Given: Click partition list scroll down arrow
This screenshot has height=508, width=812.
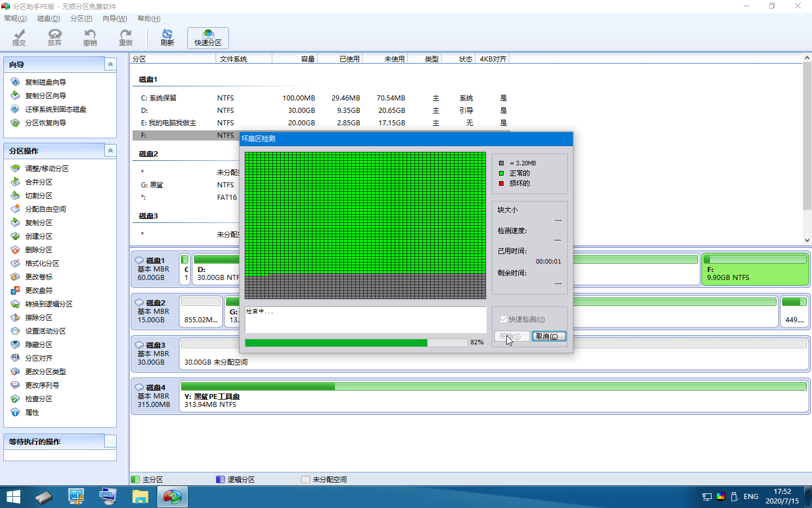Looking at the screenshot, I should [807, 240].
